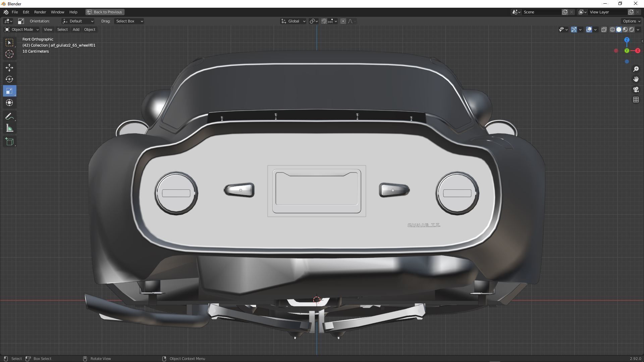This screenshot has height=362, width=644.
Task: Expand the Global transform orientation dropdown
Action: tap(293, 21)
